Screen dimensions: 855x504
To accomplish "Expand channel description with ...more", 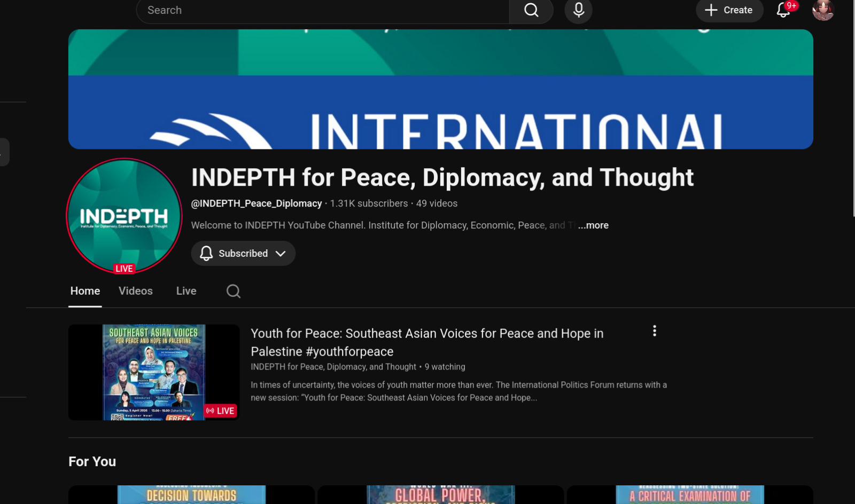I will click(593, 225).
